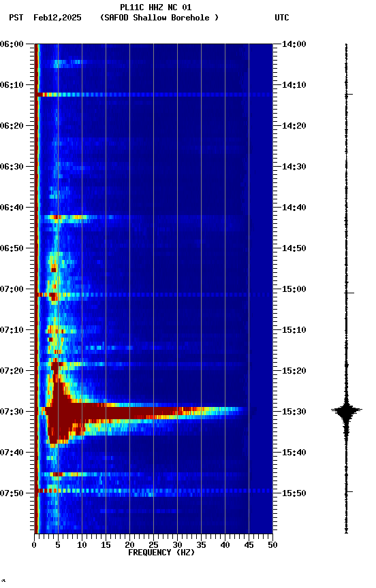Click the 06:30 PST time label
This screenshot has width=376, height=588.
12,167
